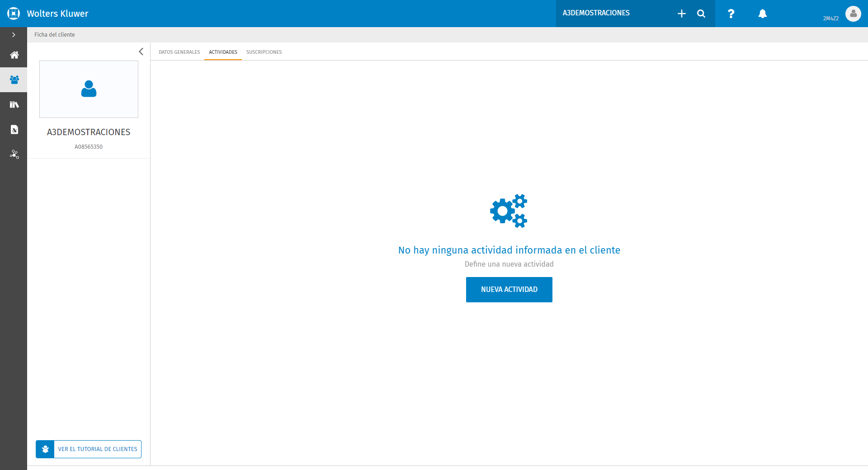
Task: Click the Wolters Kluwer logo icon
Action: [x=14, y=14]
